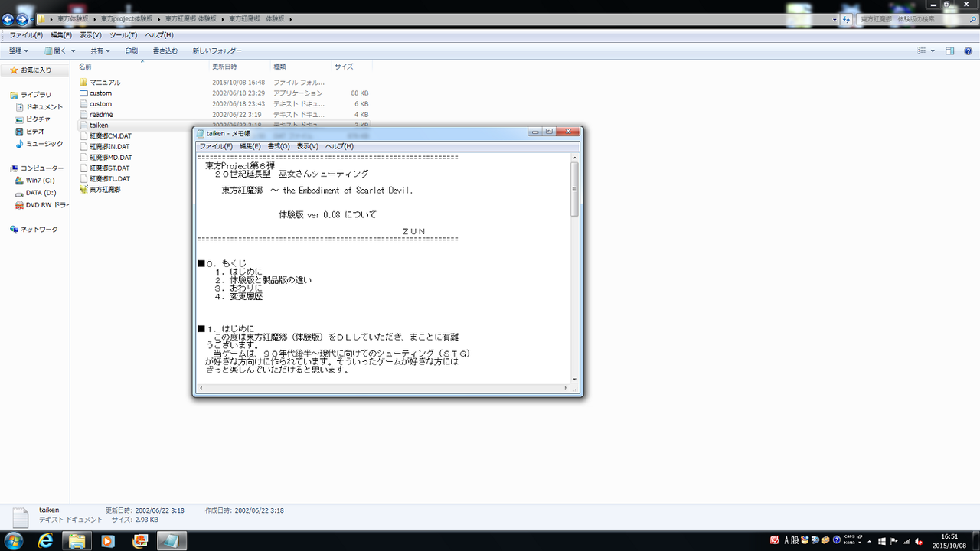Expand the address bar history dropdown
This screenshot has height=551, width=980.
(x=834, y=18)
